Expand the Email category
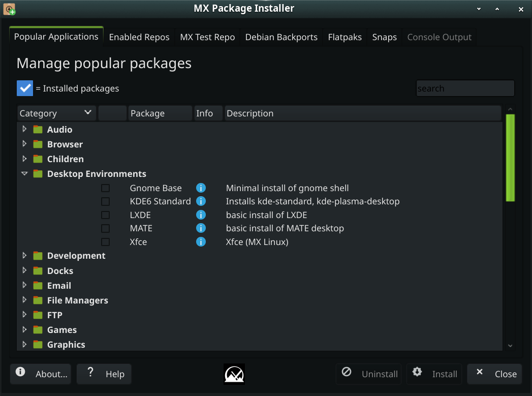This screenshot has height=396, width=532. pos(24,285)
